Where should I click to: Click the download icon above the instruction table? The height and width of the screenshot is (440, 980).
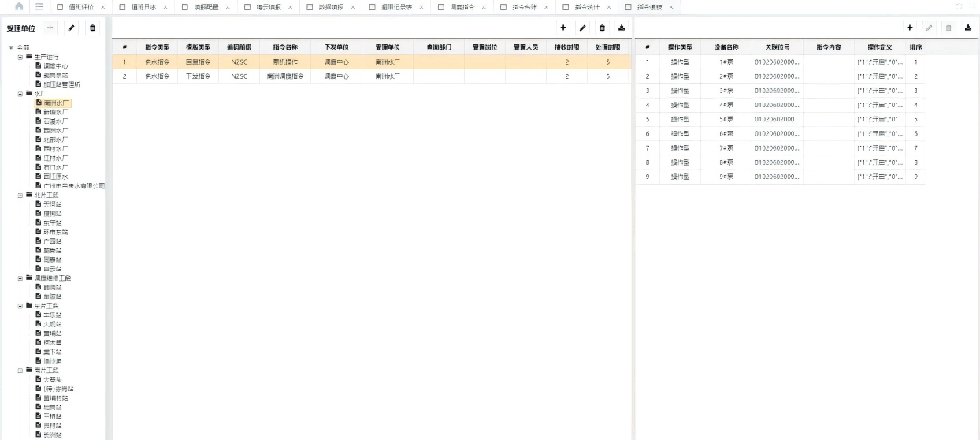click(622, 28)
